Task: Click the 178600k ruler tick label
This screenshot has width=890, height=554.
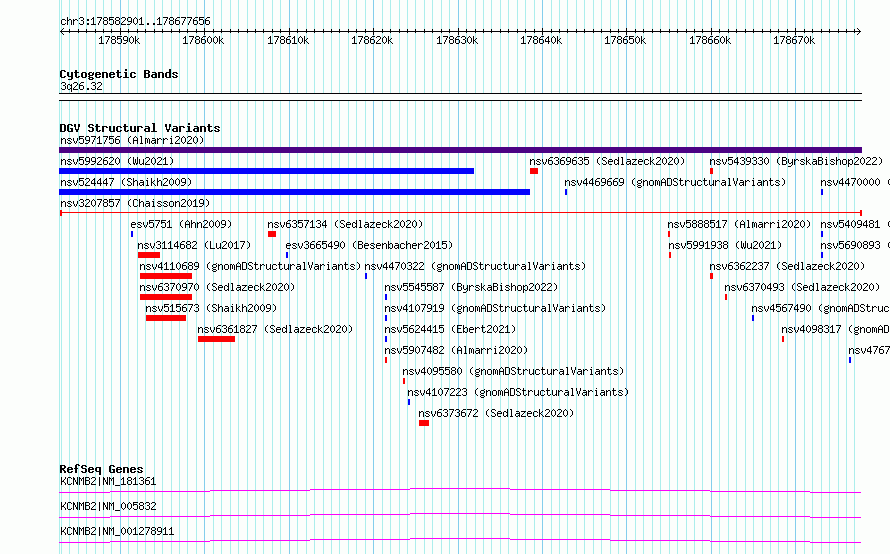Action: (203, 40)
